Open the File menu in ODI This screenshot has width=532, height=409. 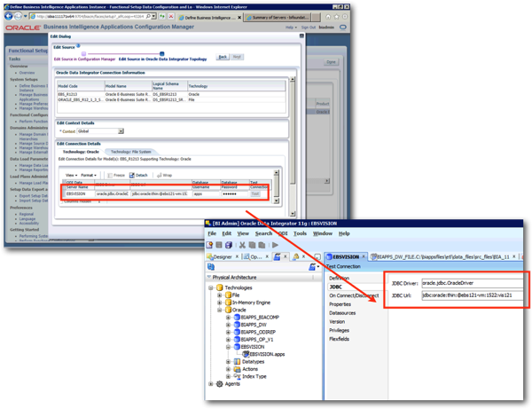click(x=212, y=233)
